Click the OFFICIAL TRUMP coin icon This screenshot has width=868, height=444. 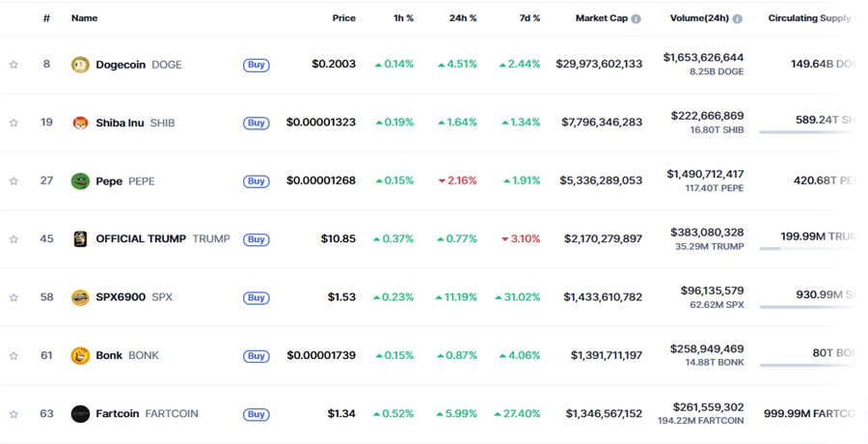click(80, 238)
